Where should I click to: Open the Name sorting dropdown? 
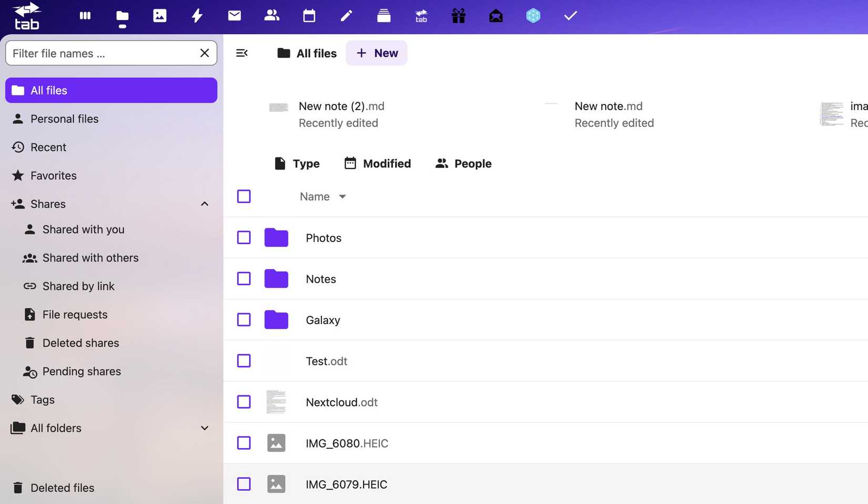(x=323, y=196)
